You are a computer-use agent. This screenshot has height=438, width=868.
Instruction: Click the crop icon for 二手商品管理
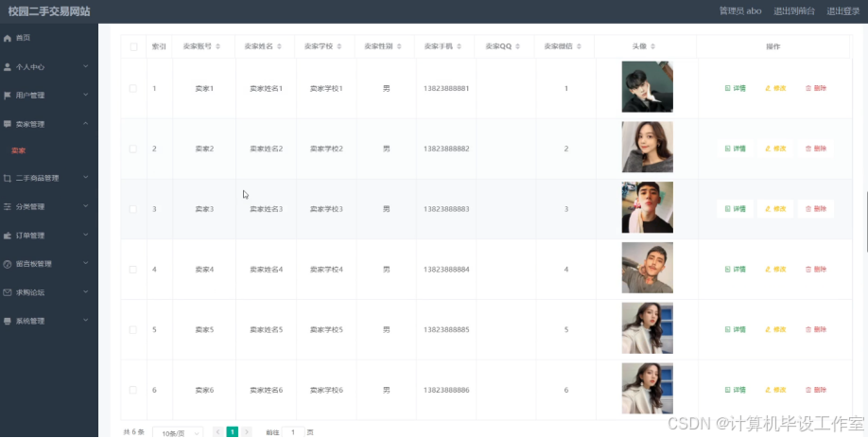coord(8,178)
